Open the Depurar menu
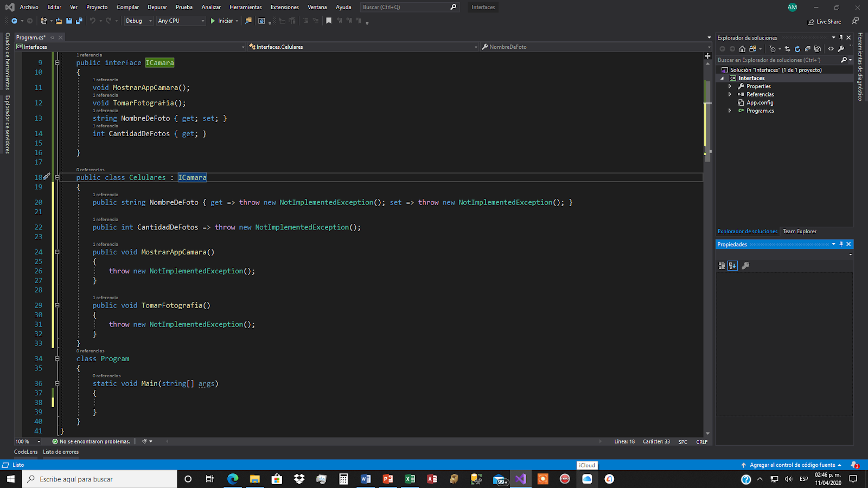 157,7
